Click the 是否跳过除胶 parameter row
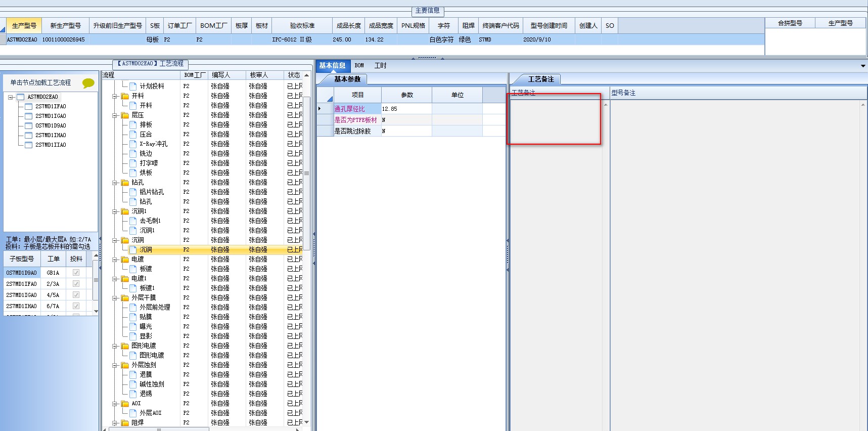Screen dimensions: 868x431 click(412, 131)
